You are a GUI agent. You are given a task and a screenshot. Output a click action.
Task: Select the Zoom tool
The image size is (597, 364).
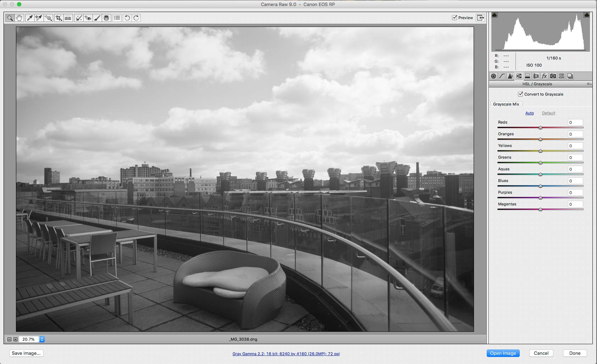click(10, 18)
